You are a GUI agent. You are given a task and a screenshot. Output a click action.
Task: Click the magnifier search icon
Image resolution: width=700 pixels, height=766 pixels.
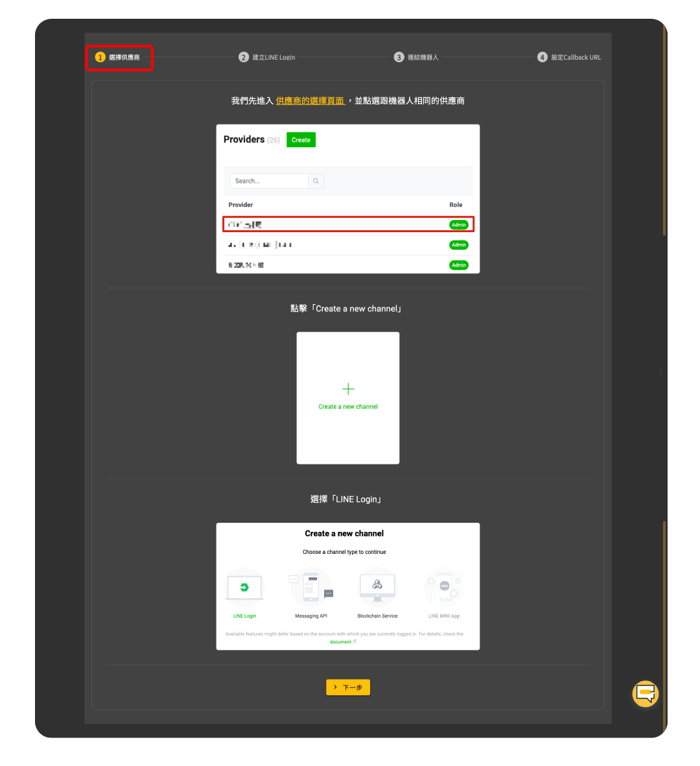click(316, 181)
